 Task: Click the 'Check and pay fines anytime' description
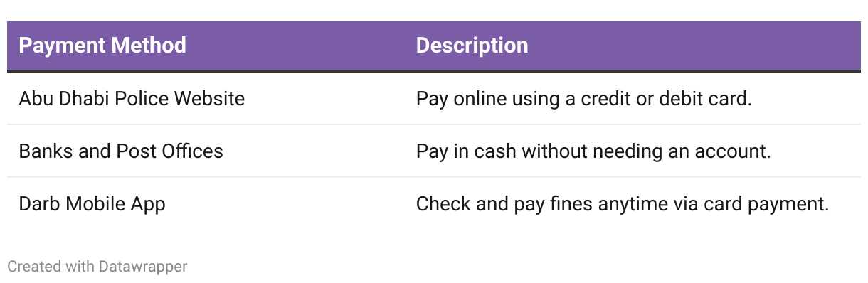623,204
